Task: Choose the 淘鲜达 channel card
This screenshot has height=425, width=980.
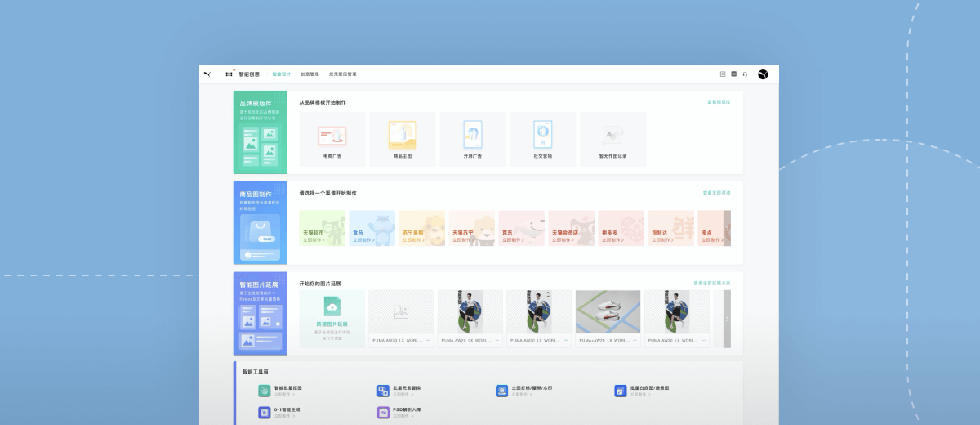Action: (x=670, y=228)
